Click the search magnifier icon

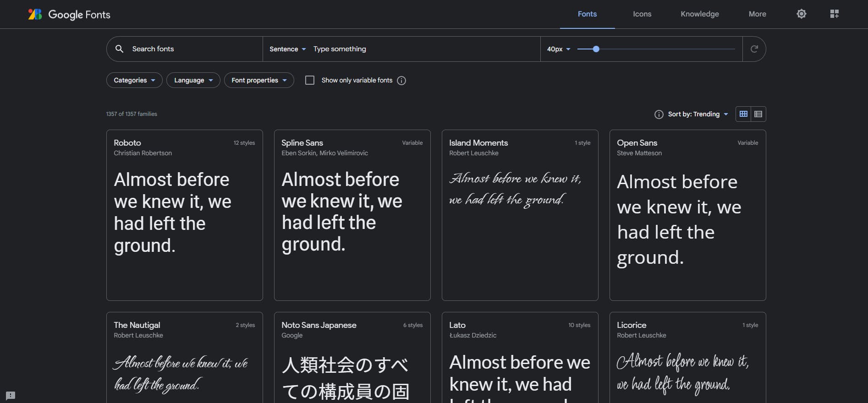[x=119, y=49]
